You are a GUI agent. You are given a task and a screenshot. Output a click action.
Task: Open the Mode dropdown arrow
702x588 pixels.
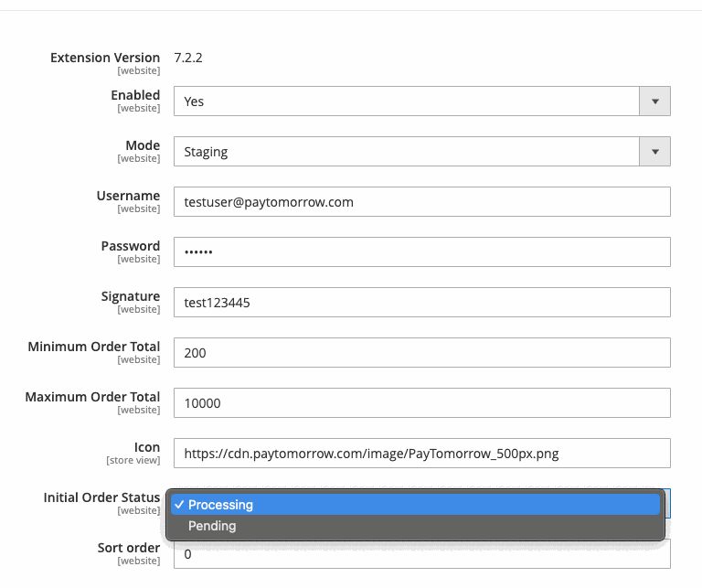(x=654, y=152)
